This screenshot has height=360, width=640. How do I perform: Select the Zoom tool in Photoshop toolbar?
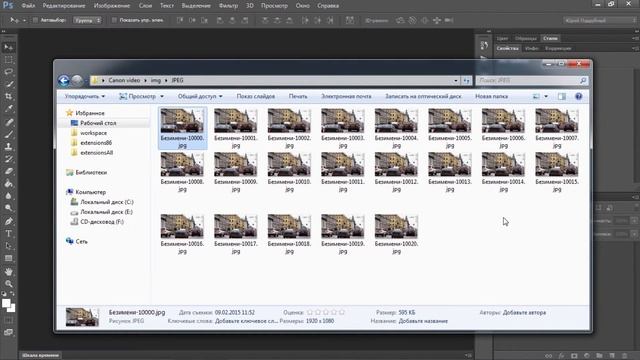click(9, 284)
